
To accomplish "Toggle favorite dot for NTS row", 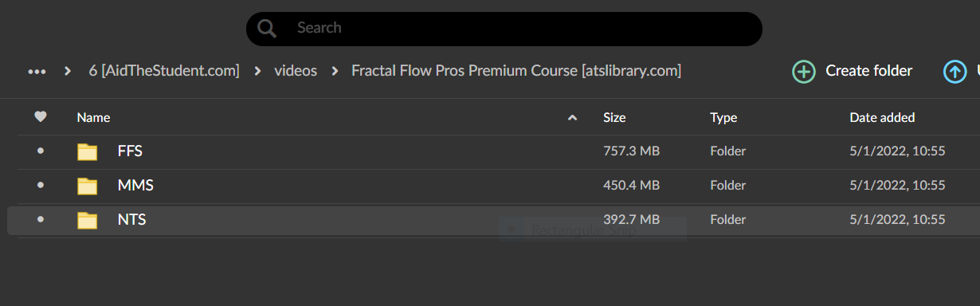I will [41, 219].
